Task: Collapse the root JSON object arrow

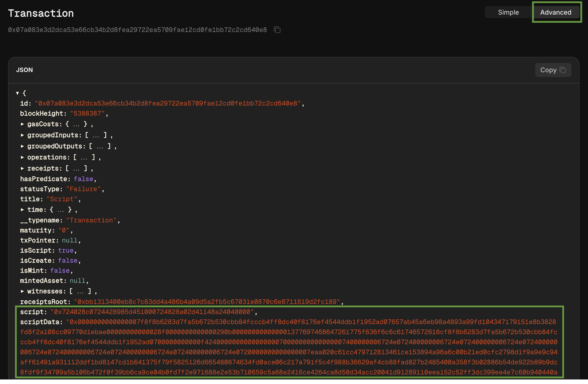Action: click(x=17, y=93)
